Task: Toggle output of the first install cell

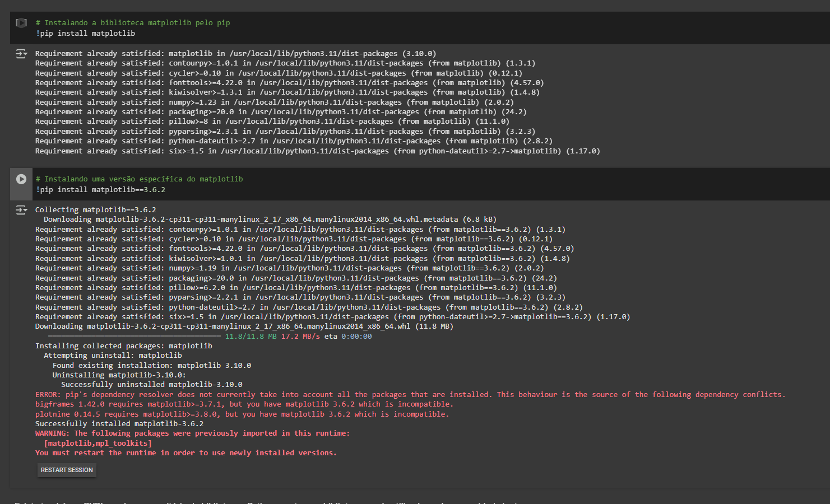Action: pos(21,54)
